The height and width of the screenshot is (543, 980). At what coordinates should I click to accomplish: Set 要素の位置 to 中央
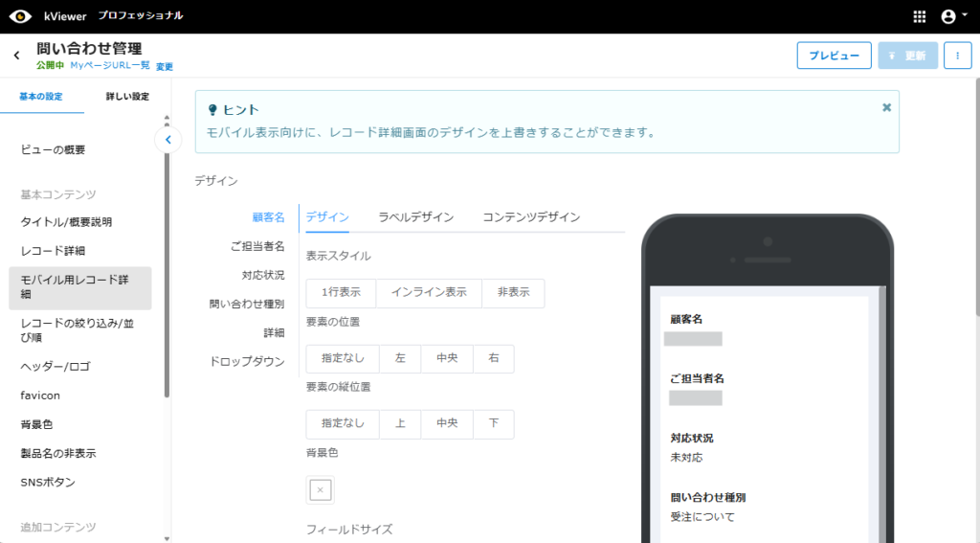click(447, 358)
